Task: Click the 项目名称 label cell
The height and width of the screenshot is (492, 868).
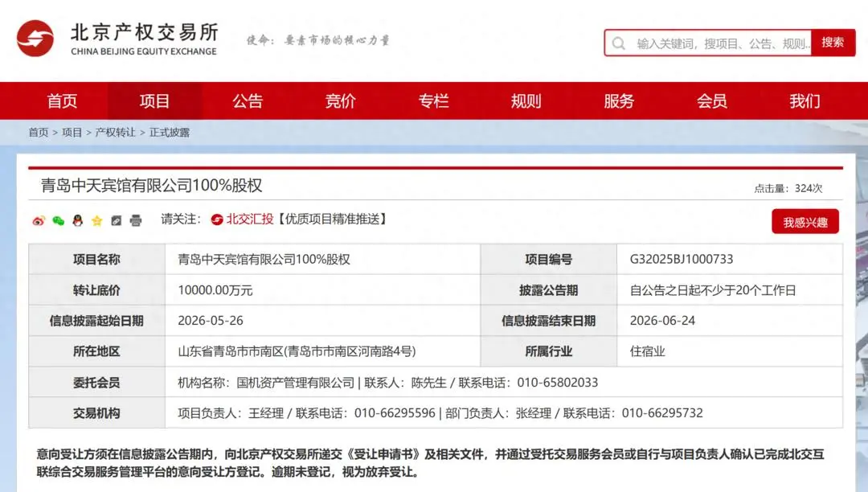Action: click(97, 259)
